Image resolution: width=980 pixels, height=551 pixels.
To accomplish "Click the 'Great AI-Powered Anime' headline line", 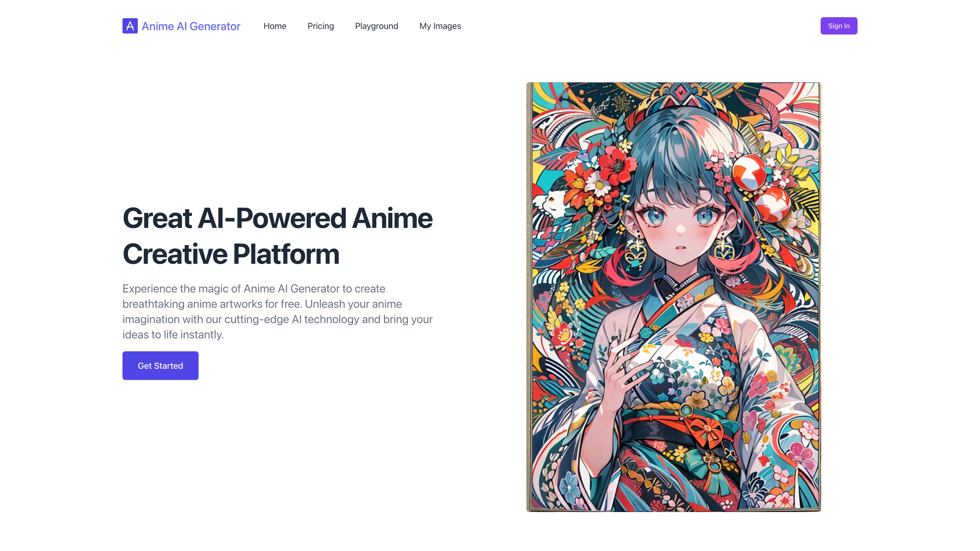I will coord(277,218).
